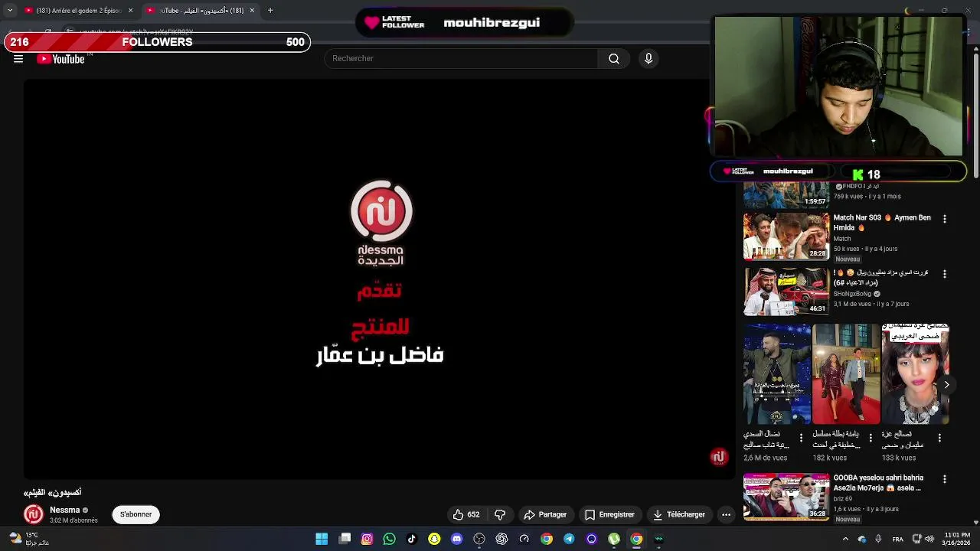Open the Windows Start menu
The width and height of the screenshot is (980, 551).
[322, 539]
